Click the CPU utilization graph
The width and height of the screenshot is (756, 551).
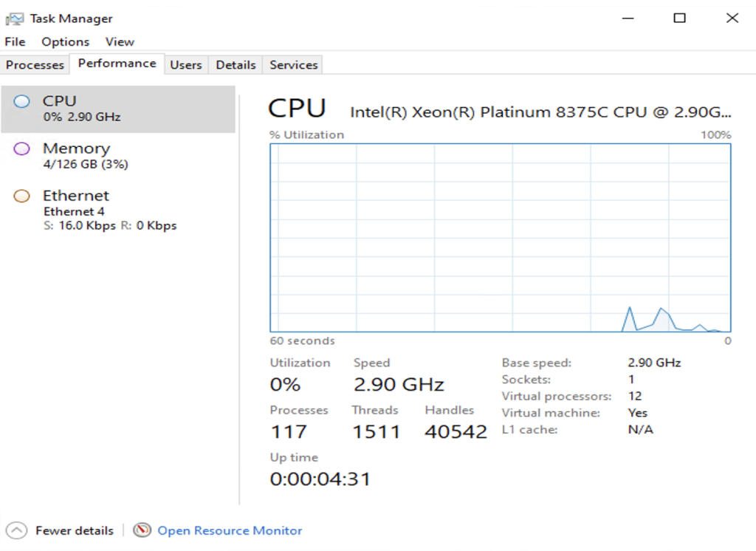pos(502,236)
